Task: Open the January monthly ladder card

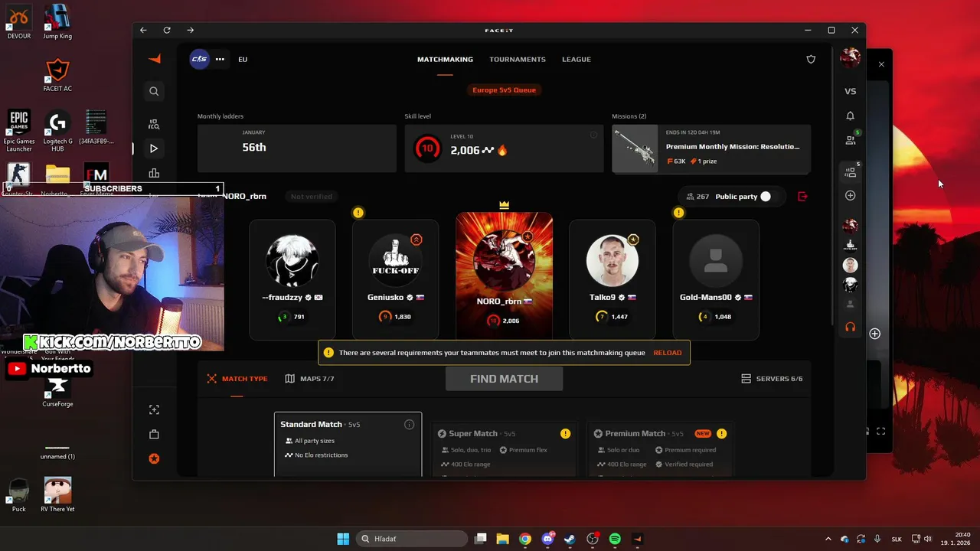Action: point(296,148)
